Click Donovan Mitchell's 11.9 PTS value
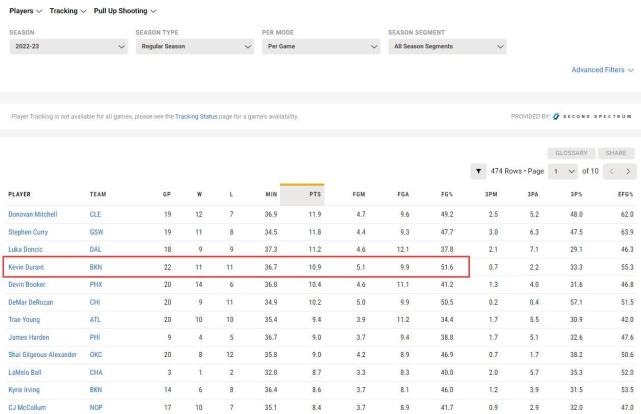 315,214
